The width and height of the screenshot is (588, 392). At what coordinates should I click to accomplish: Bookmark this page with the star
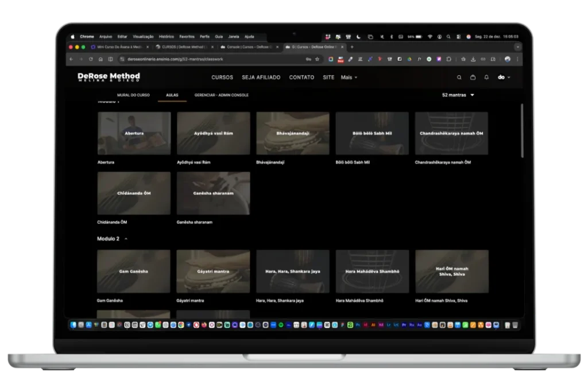pos(317,59)
